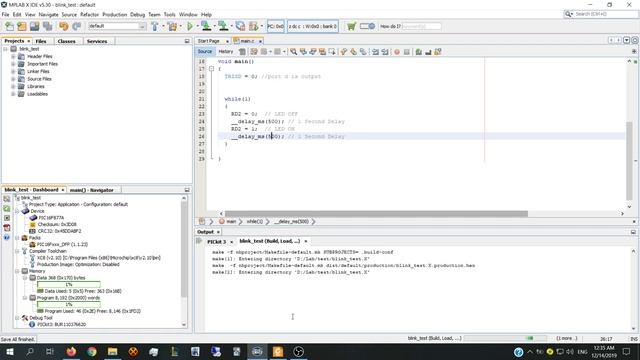Expand the Source Files folder

(x=13, y=79)
